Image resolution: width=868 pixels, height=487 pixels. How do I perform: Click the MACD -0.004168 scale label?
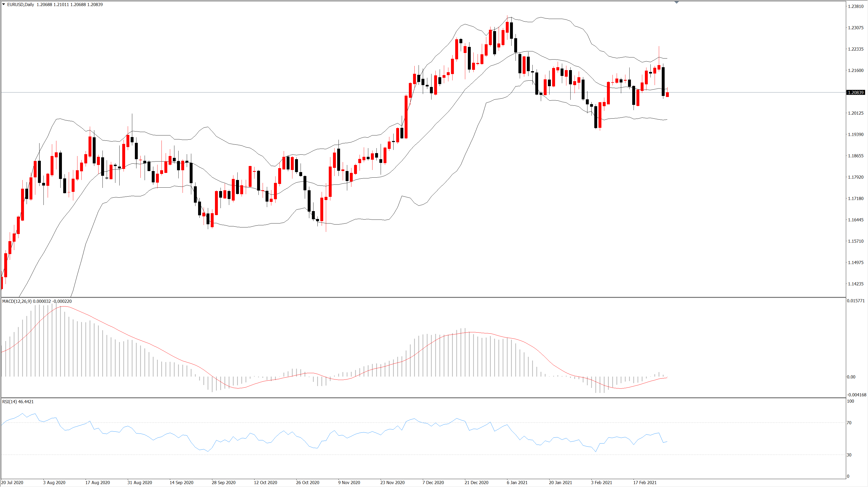(856, 395)
